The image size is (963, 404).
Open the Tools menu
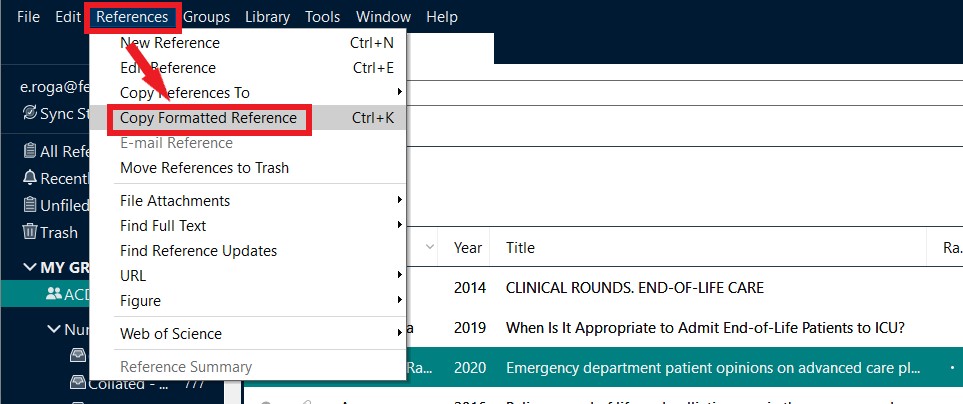(322, 17)
